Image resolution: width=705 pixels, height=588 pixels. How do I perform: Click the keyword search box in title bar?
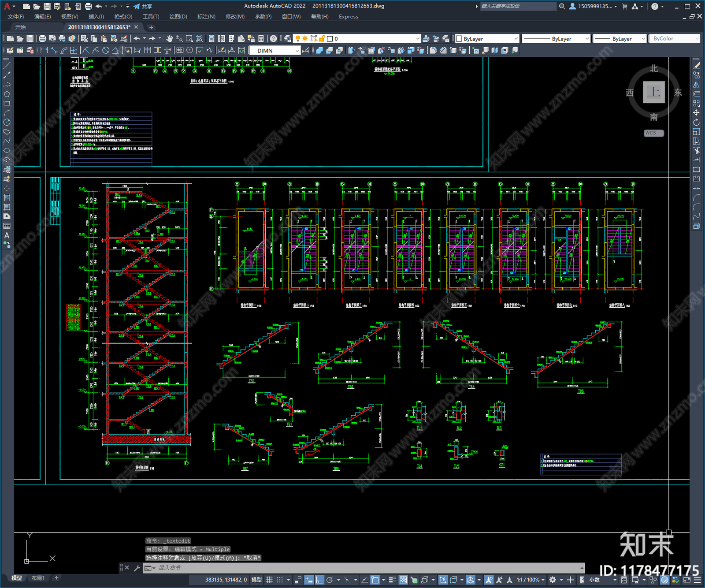(518, 6)
